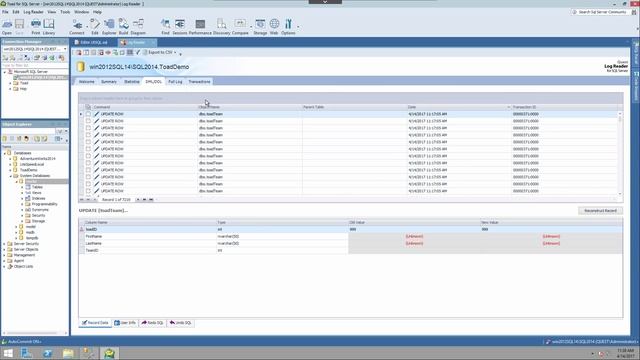Switch to the Summary tab
Image resolution: width=640 pixels, height=360 pixels.
[x=109, y=82]
